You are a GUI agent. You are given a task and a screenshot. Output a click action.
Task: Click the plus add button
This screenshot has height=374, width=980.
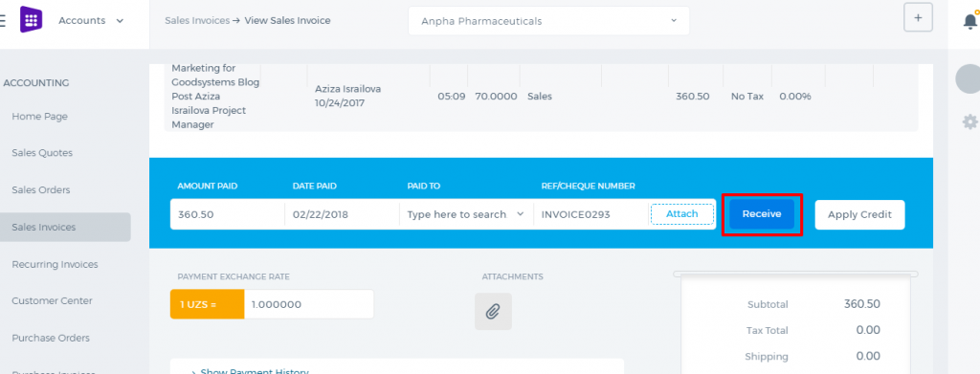coord(918,17)
